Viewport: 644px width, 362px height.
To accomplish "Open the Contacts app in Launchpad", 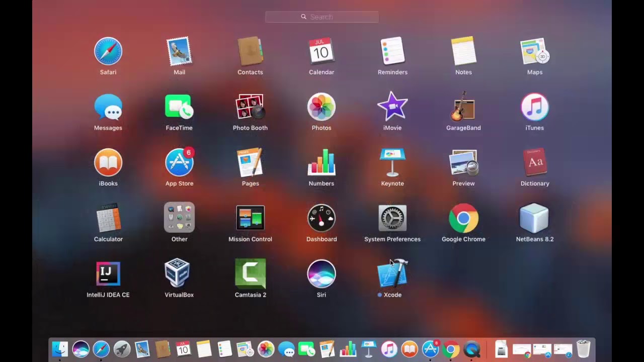I will 250,51.
